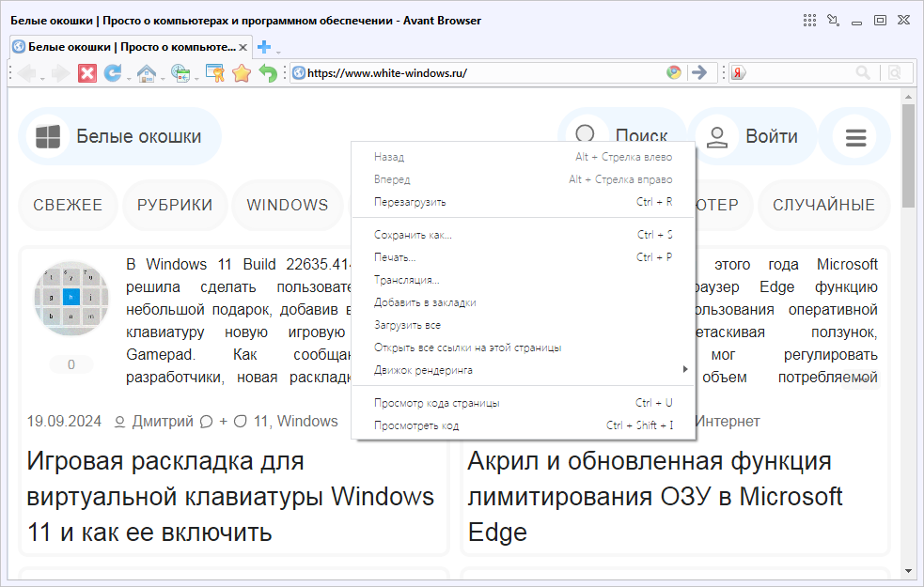The image size is (924, 587).
Task: Click the scrollbar up arrow
Action: (908, 97)
